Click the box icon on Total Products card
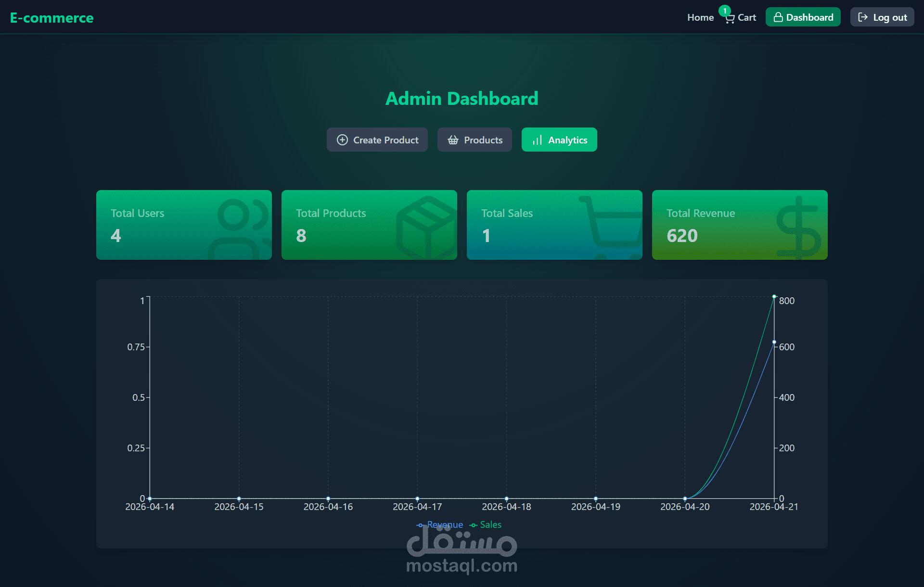 426,226
